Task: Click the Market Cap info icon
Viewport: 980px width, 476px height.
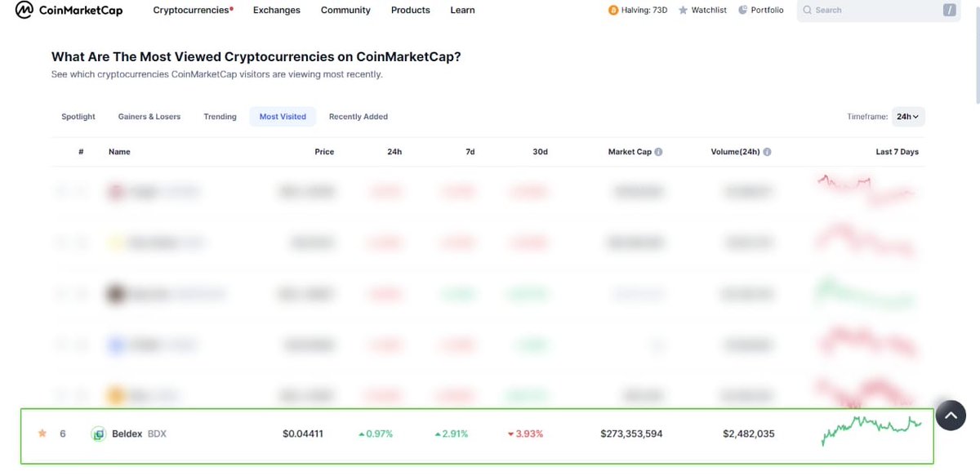Action: [x=658, y=152]
